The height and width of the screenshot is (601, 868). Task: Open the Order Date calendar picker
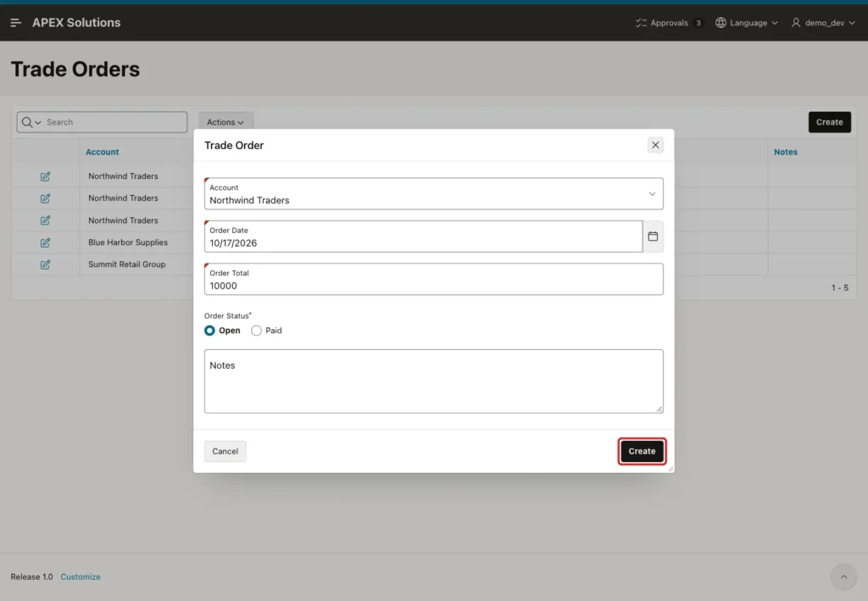(654, 237)
